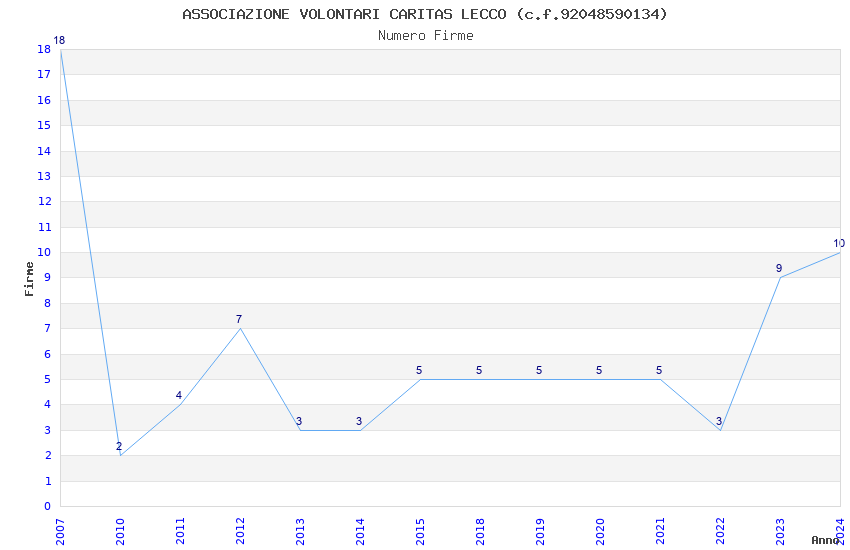
Task: Click the 2022 year label on x-axis
Action: (x=720, y=532)
